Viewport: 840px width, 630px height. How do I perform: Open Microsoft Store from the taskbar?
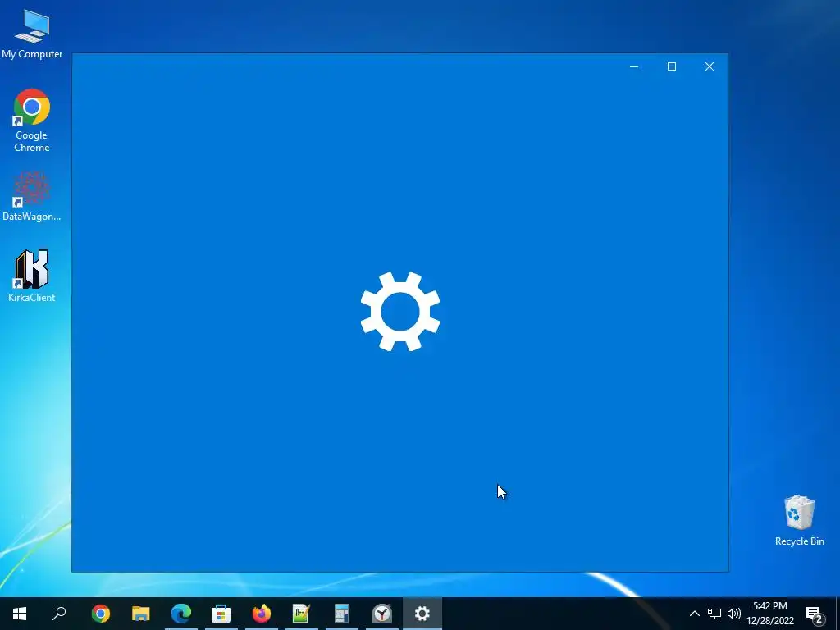(x=221, y=614)
